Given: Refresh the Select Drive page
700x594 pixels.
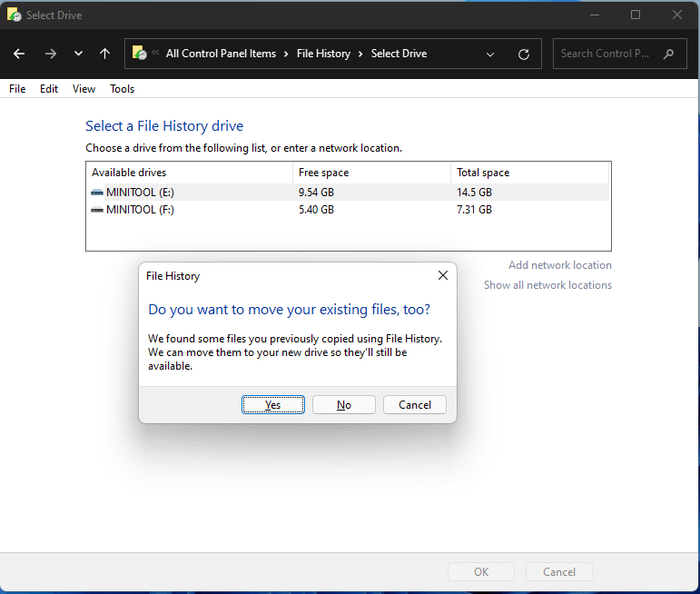Looking at the screenshot, I should coord(524,54).
